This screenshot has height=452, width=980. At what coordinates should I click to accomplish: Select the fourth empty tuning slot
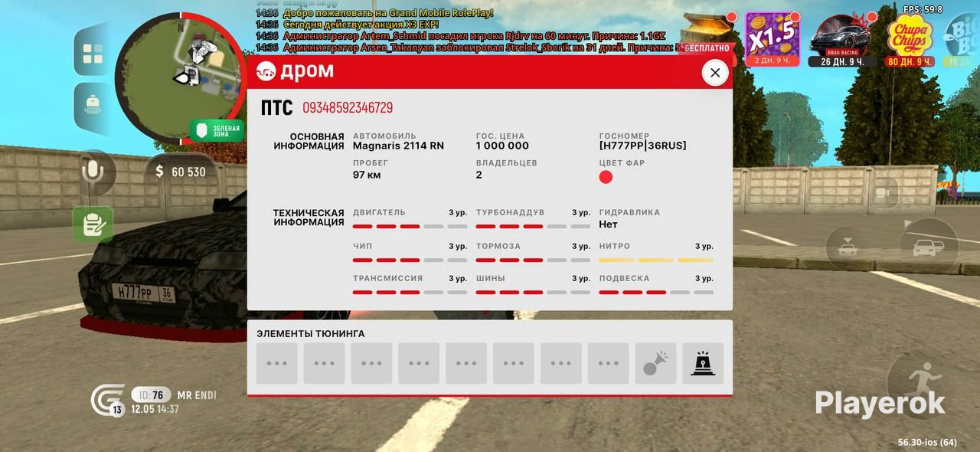pos(419,363)
